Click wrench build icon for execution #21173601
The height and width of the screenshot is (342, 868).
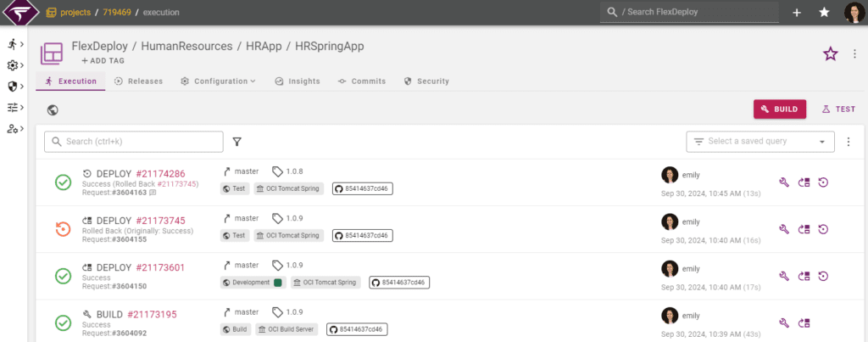[784, 276]
